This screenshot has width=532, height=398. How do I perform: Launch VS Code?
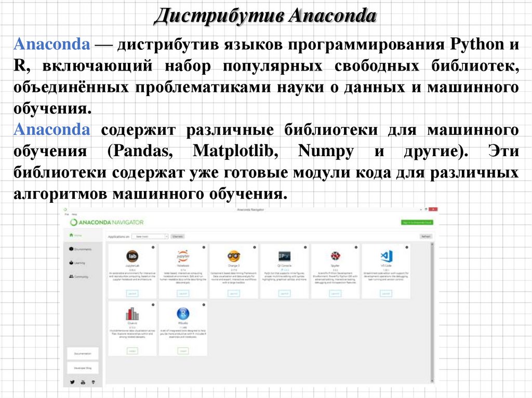tap(386, 294)
